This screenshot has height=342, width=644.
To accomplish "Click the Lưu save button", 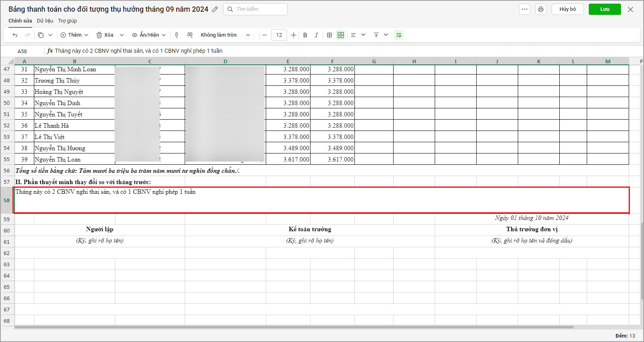I will click(x=604, y=9).
